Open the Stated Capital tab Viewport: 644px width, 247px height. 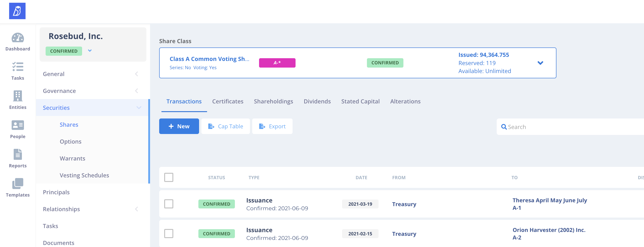pyautogui.click(x=360, y=101)
